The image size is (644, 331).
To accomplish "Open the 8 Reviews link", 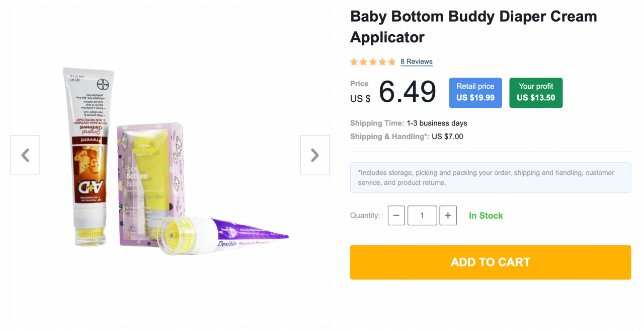I will [416, 61].
